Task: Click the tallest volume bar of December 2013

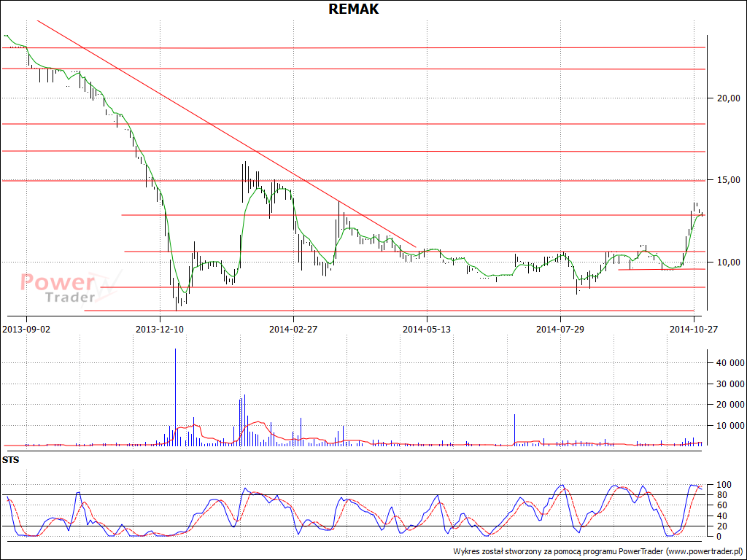Action: 175,397
